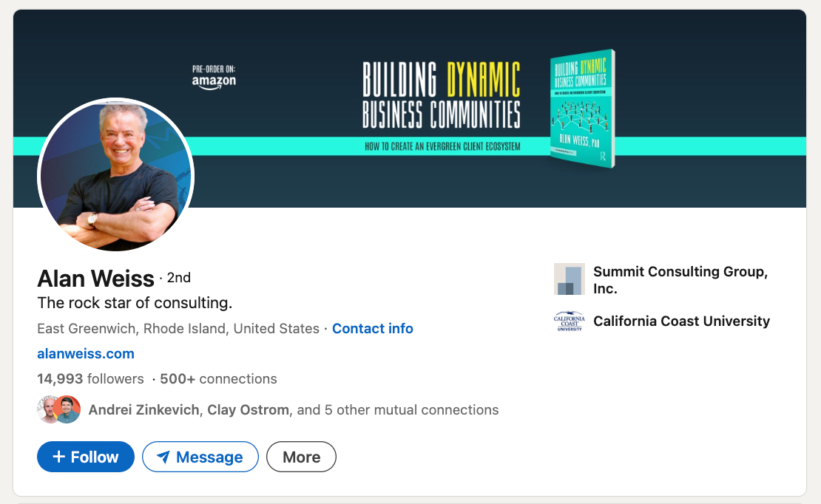Click the 2nd degree connection badge
Image resolution: width=821 pixels, height=504 pixels.
[x=180, y=278]
